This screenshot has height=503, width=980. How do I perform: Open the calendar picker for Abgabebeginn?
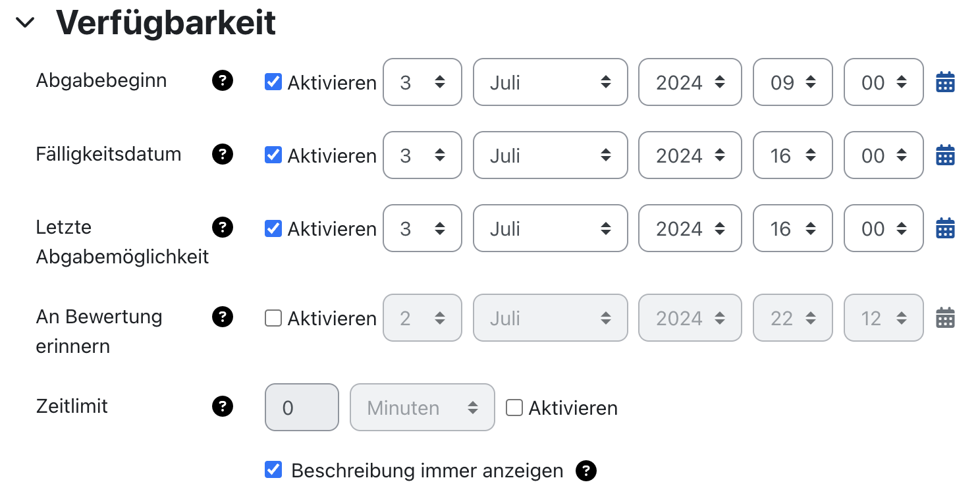coord(945,82)
